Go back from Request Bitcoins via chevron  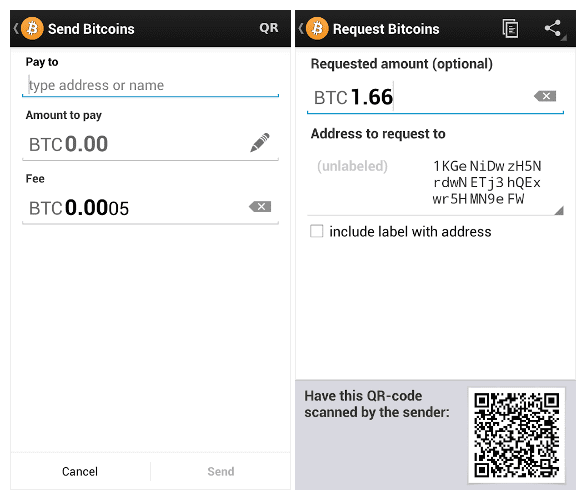click(x=301, y=28)
